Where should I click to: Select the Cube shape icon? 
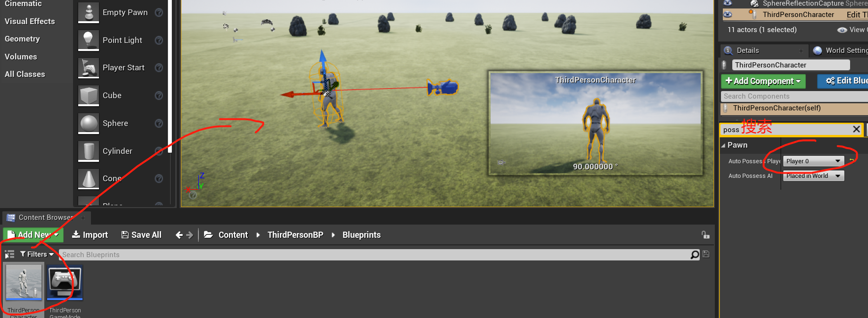pos(89,95)
